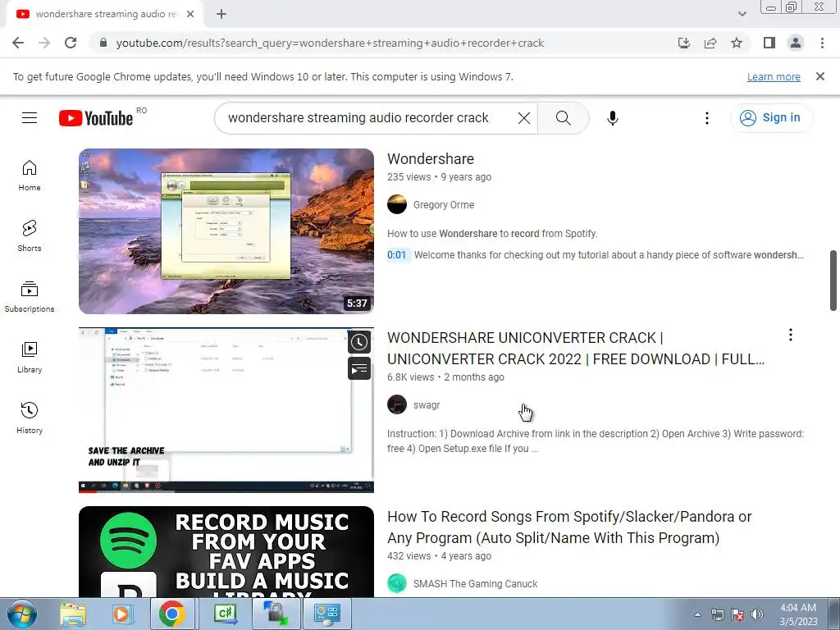Toggle Chrome side panel
Screen dimensions: 840x630
coord(769,43)
